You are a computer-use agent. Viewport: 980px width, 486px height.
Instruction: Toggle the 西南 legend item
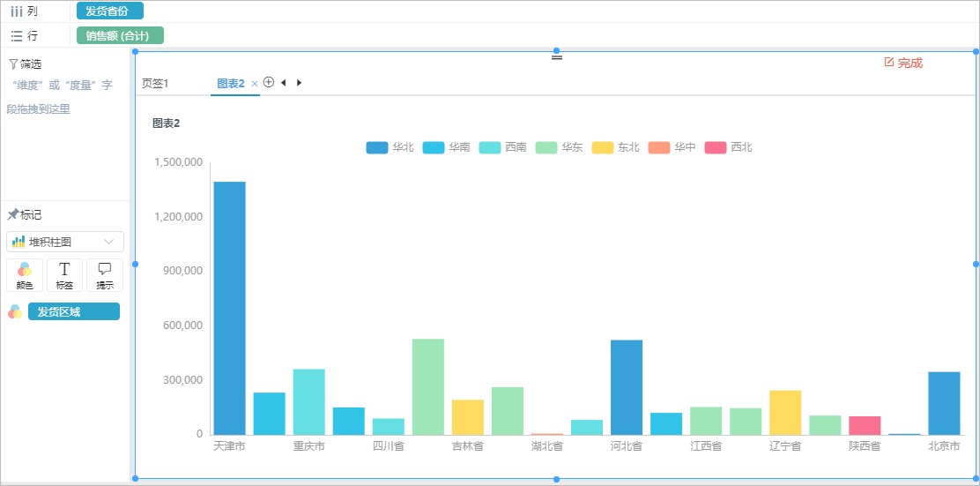tap(502, 147)
